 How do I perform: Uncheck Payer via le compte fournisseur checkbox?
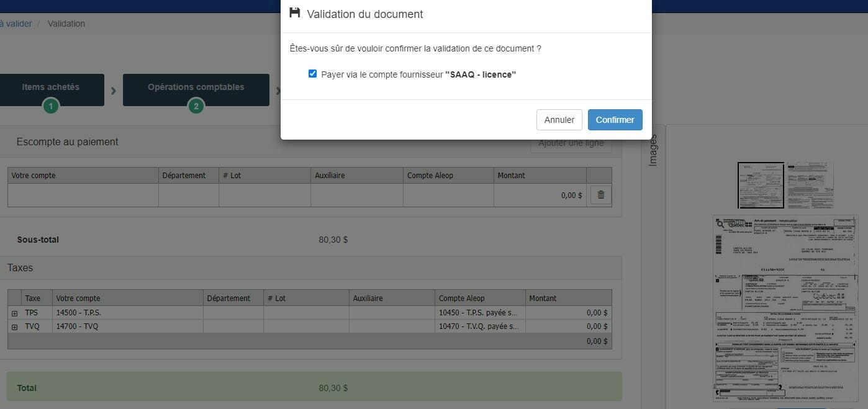coord(313,74)
